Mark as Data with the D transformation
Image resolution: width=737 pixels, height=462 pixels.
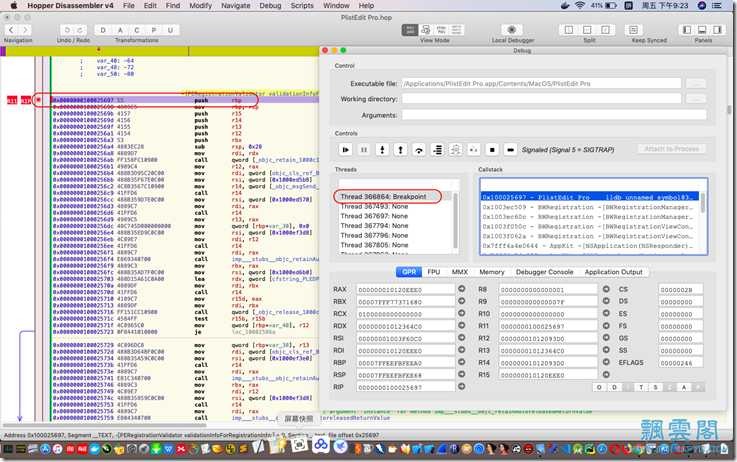[x=103, y=30]
